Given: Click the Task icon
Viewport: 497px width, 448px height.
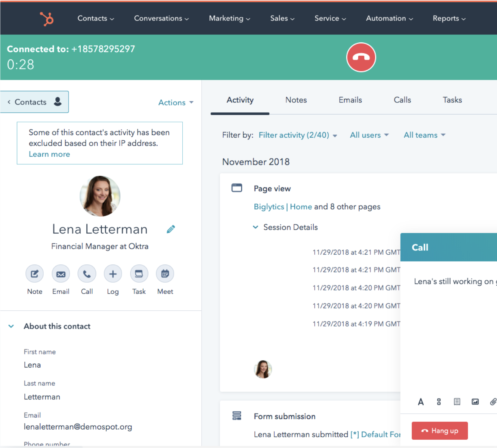Looking at the screenshot, I should click(139, 274).
